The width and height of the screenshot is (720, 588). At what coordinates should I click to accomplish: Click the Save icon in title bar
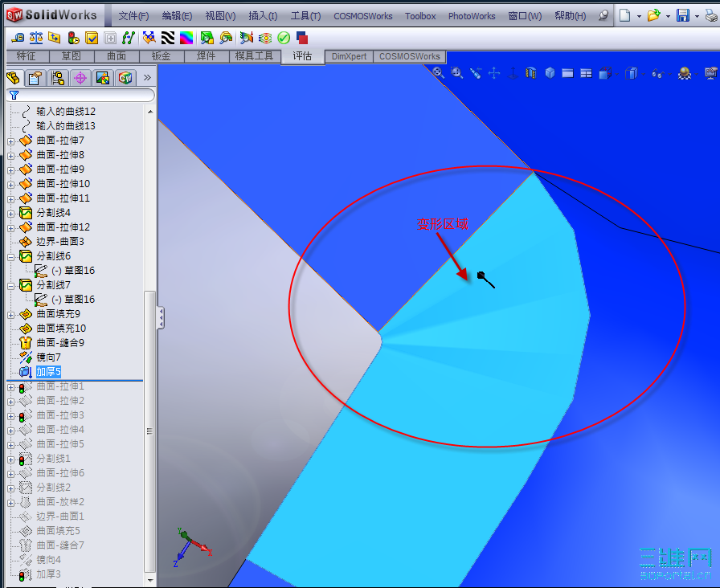[x=683, y=15]
